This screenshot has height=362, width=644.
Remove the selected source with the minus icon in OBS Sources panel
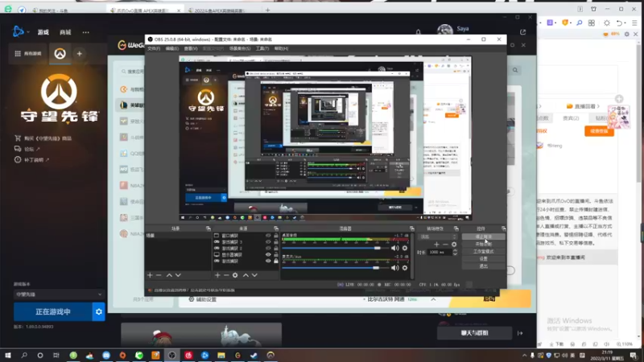pos(226,275)
